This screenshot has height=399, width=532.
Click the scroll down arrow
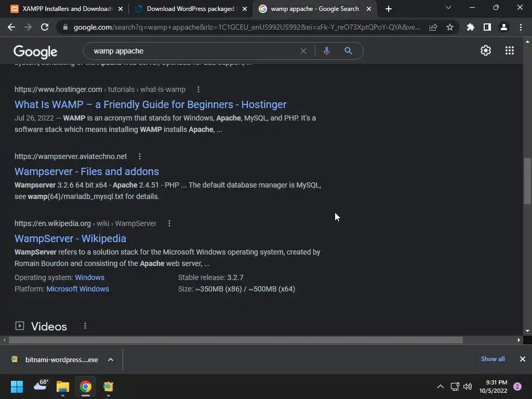527,331
